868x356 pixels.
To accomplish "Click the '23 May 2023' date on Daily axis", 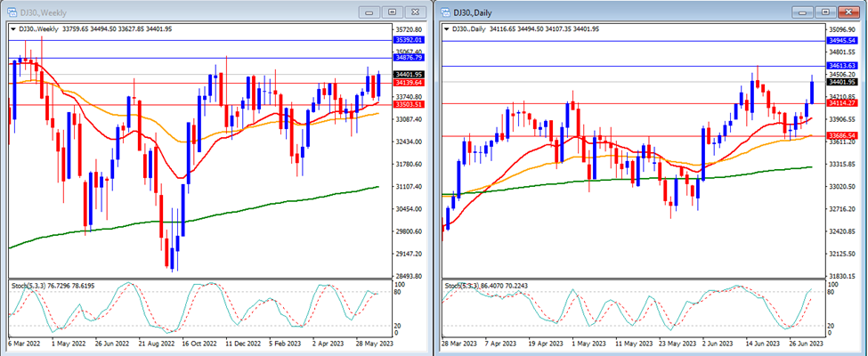I will pyautogui.click(x=677, y=344).
